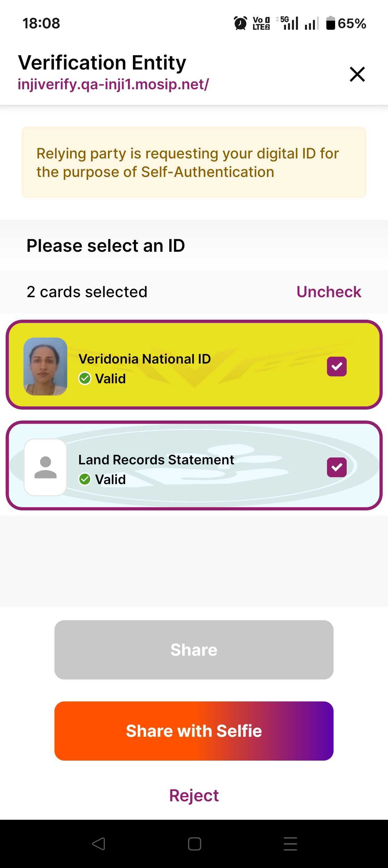Close the Verification Entity screen

[357, 74]
